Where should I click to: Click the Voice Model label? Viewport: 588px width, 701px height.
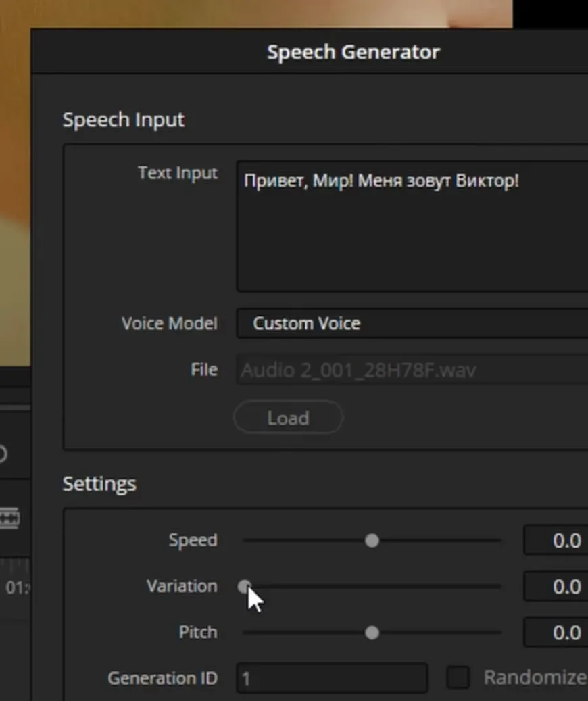[170, 323]
